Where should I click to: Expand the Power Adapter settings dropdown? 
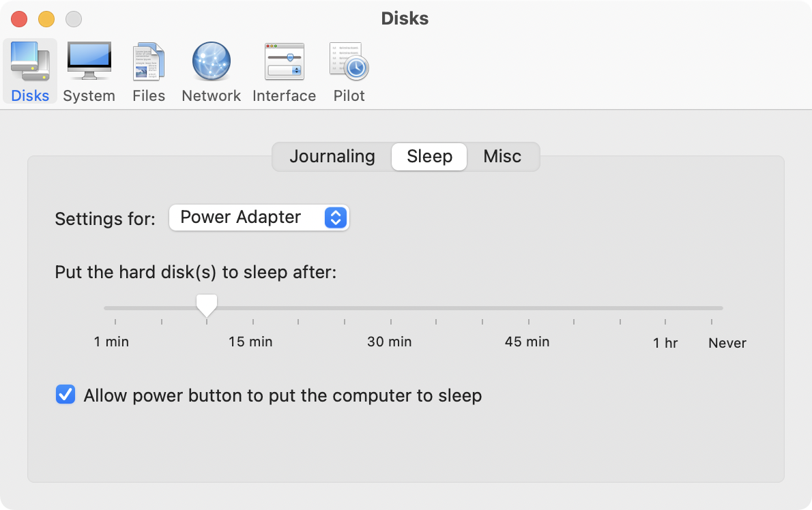pyautogui.click(x=259, y=217)
